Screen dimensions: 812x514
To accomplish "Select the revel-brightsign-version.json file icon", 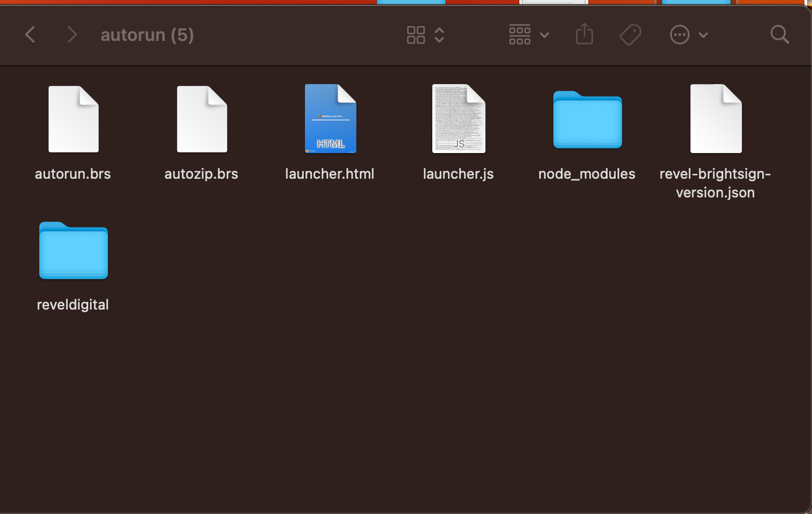I will click(716, 119).
